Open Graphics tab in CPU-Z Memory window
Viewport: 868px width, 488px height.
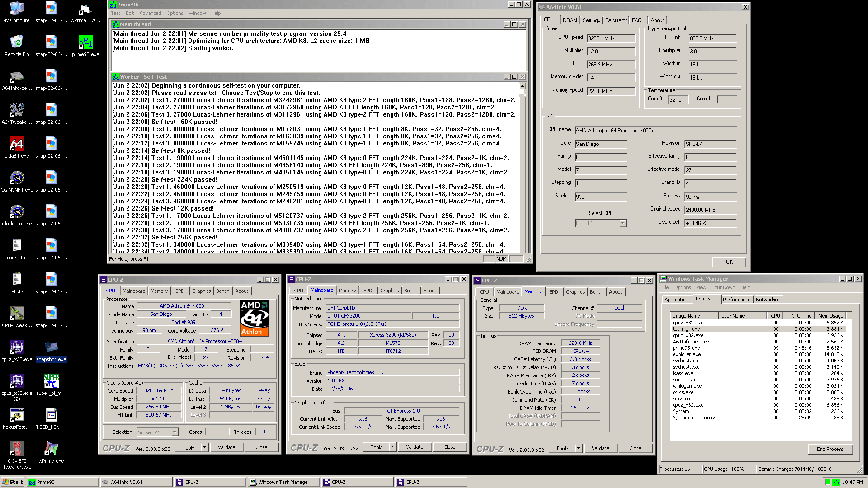(575, 292)
